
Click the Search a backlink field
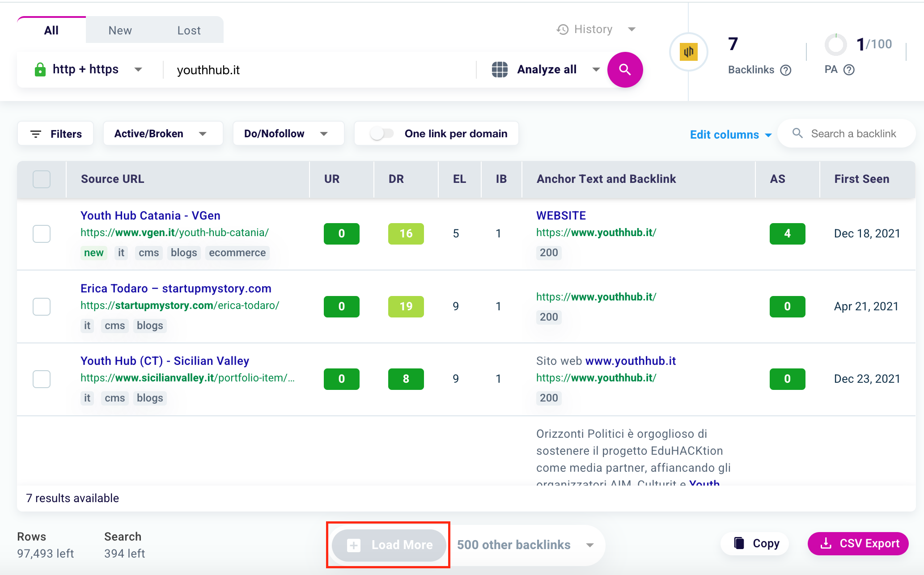pos(853,134)
